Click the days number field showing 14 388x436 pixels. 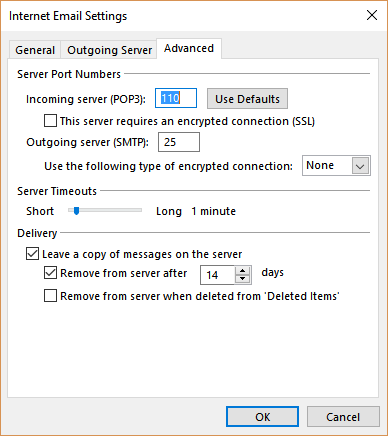click(218, 275)
